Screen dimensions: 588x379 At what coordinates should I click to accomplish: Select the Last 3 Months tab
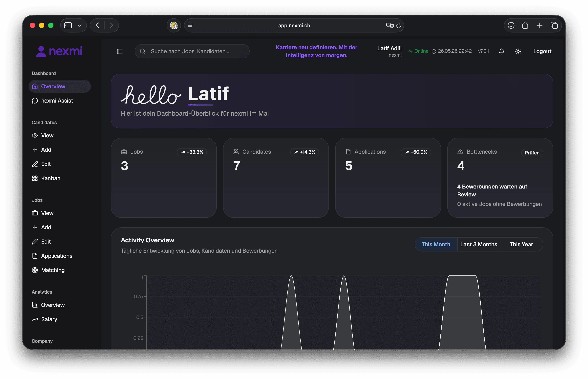[479, 244]
